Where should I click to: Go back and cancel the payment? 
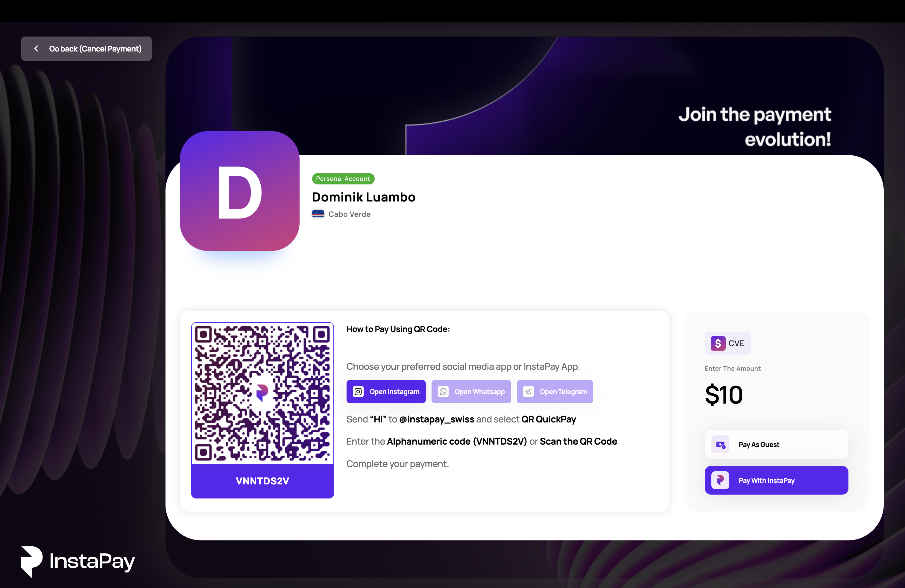pyautogui.click(x=86, y=49)
